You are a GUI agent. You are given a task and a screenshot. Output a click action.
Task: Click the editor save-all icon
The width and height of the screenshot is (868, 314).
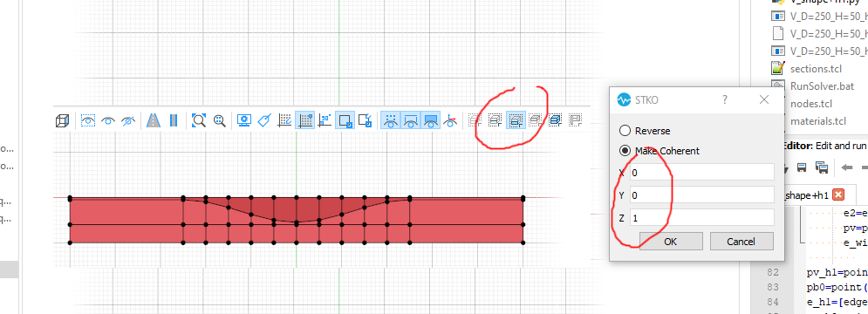tap(822, 167)
